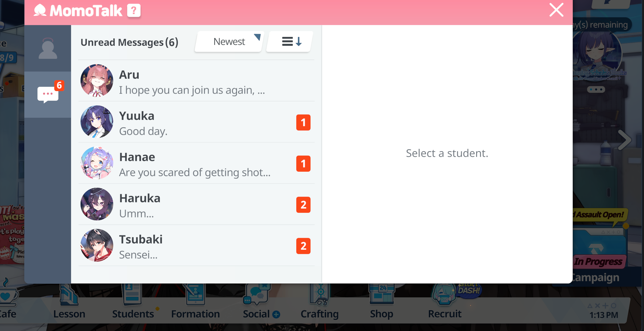Open the unread messages chat tab
The height and width of the screenshot is (331, 644).
(48, 95)
